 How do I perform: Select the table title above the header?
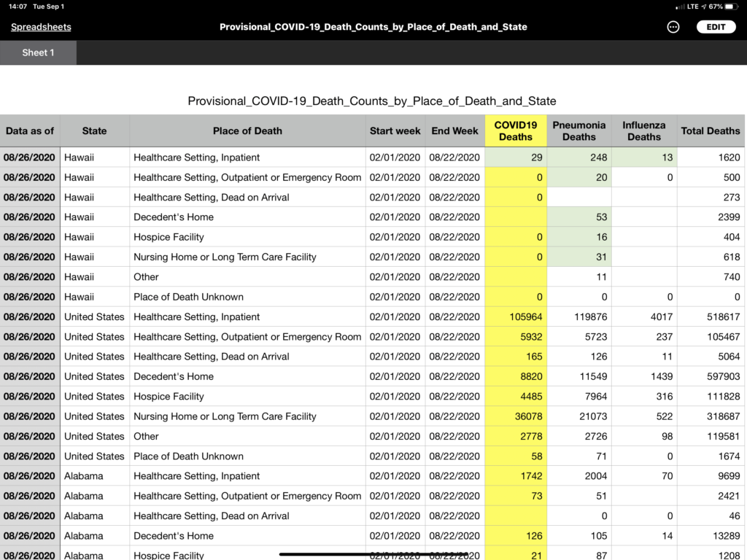pyautogui.click(x=371, y=101)
